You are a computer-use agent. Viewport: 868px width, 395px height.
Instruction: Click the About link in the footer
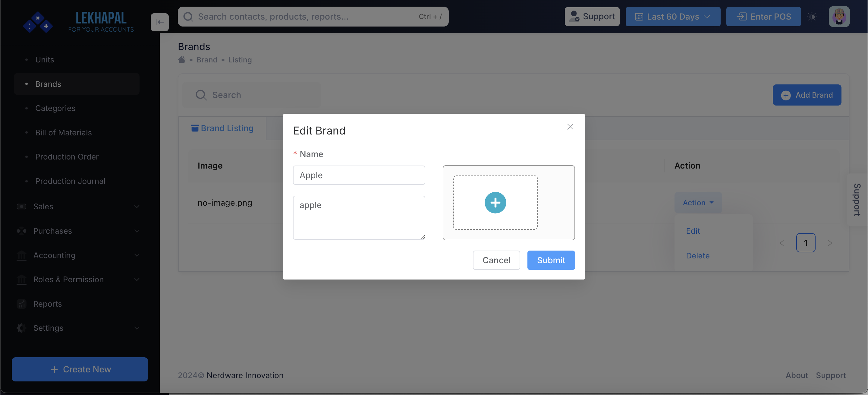coord(797,375)
